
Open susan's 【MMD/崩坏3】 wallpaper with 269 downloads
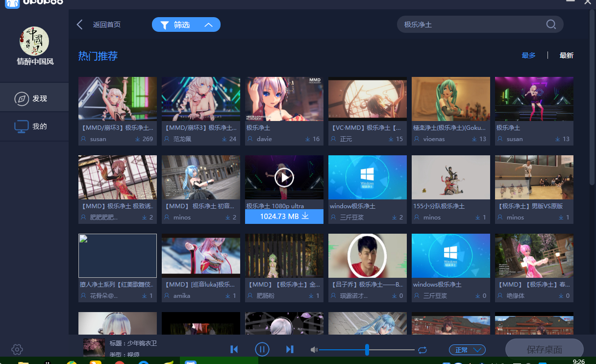click(118, 99)
